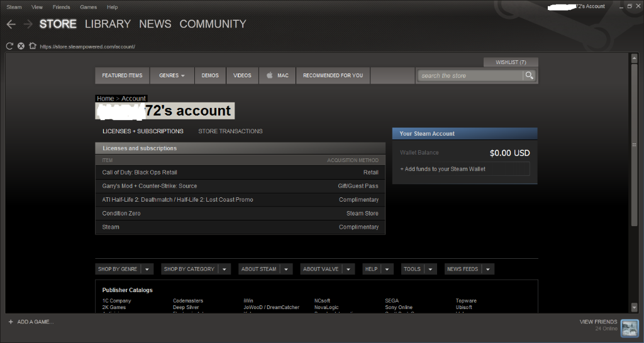Open the NCsoft catalog

(322, 301)
